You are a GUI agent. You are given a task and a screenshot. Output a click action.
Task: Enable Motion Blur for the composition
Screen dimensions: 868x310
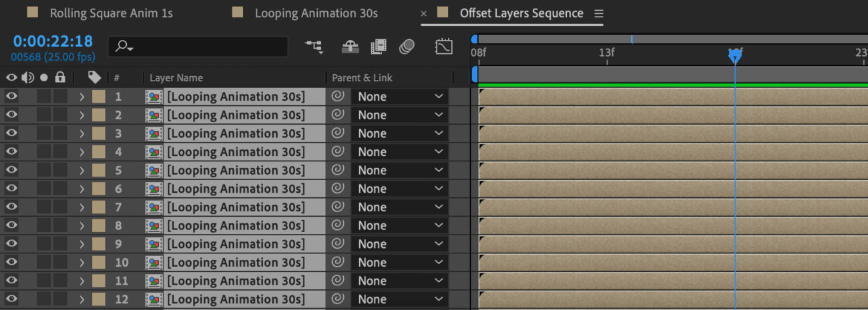[x=407, y=47]
